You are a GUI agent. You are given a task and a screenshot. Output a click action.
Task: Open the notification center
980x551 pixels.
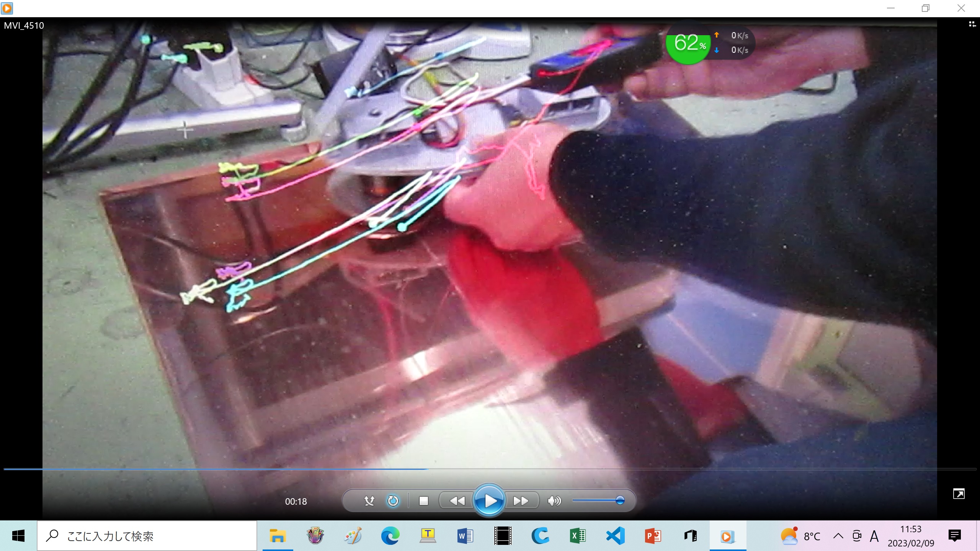955,536
